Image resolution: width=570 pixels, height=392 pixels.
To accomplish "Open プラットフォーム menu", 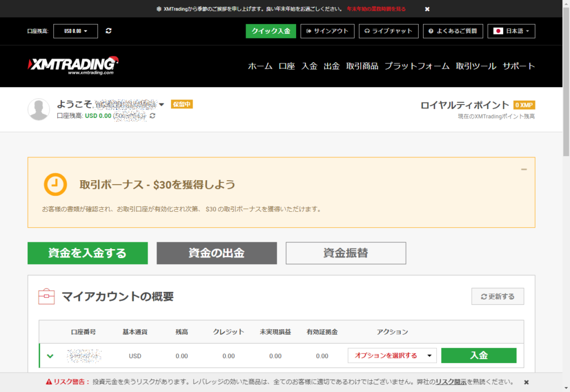I will click(417, 66).
